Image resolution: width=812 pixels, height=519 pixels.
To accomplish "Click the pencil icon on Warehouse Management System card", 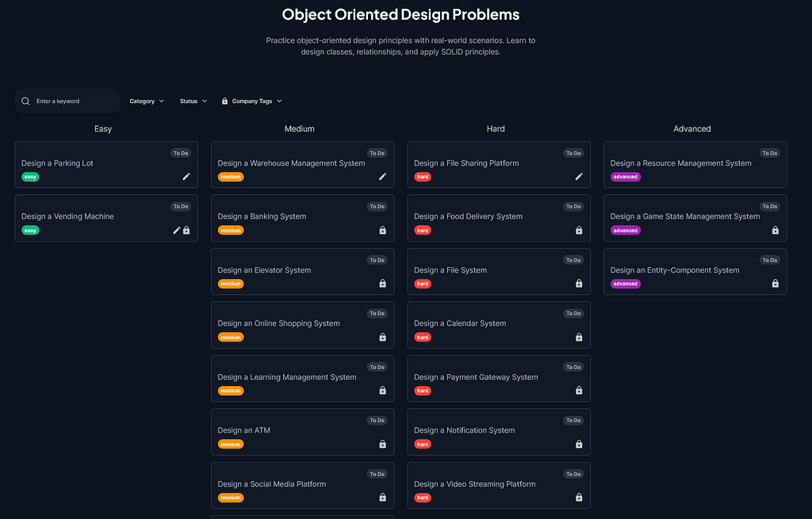I will [x=383, y=177].
